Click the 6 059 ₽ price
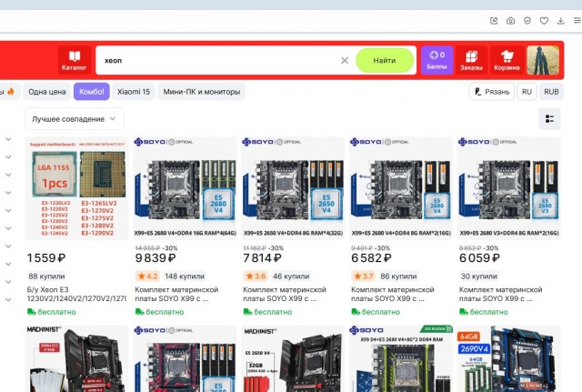Image resolution: width=582 pixels, height=392 pixels. pyautogui.click(x=479, y=258)
